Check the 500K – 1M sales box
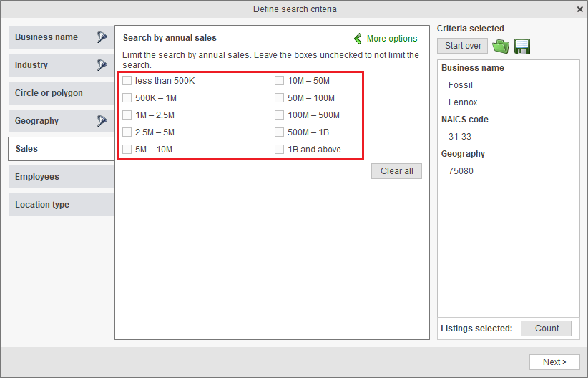588x378 pixels. point(127,98)
